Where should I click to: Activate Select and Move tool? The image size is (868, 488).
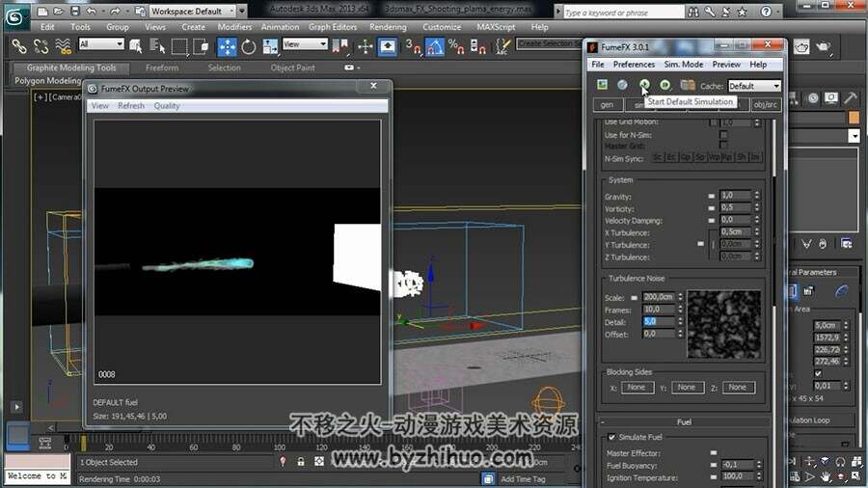227,47
